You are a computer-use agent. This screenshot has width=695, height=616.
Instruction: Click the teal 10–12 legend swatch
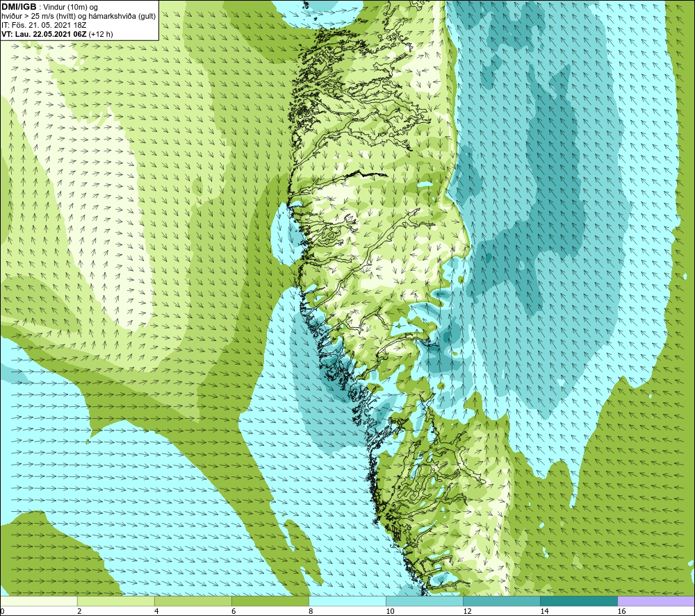425,601
